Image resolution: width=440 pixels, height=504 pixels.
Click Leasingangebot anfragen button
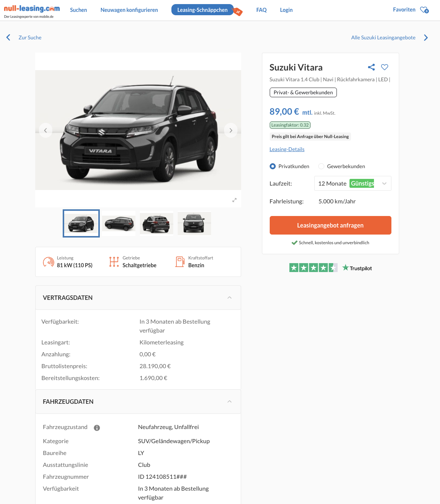point(330,225)
